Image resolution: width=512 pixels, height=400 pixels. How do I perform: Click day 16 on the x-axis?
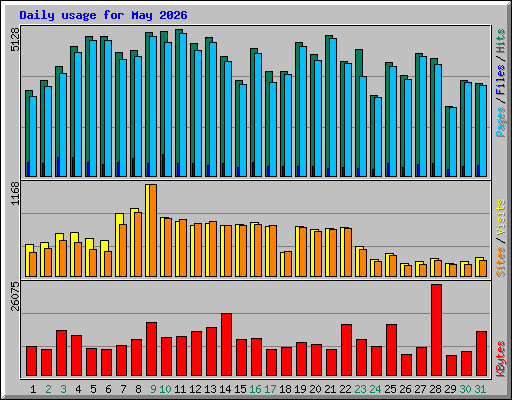(x=255, y=389)
